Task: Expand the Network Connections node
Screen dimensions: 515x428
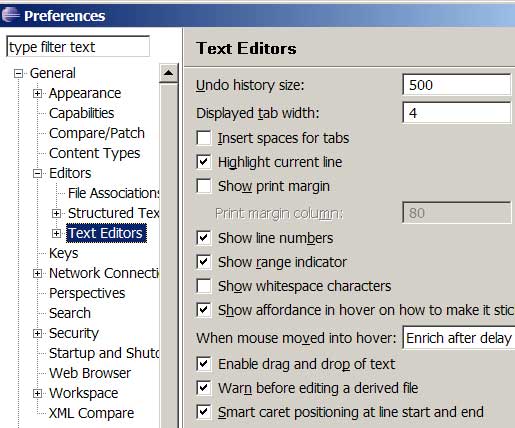Action: [37, 273]
